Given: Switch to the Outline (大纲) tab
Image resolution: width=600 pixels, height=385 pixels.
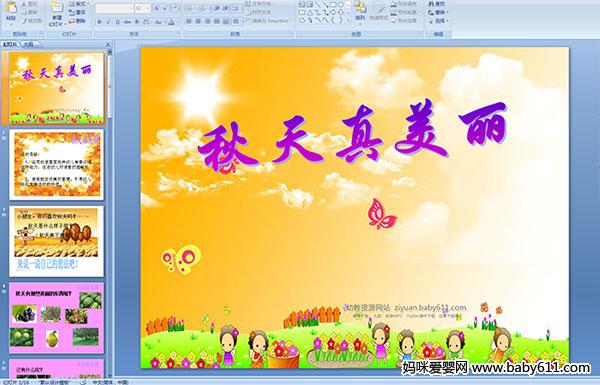Looking at the screenshot, I should 29,44.
